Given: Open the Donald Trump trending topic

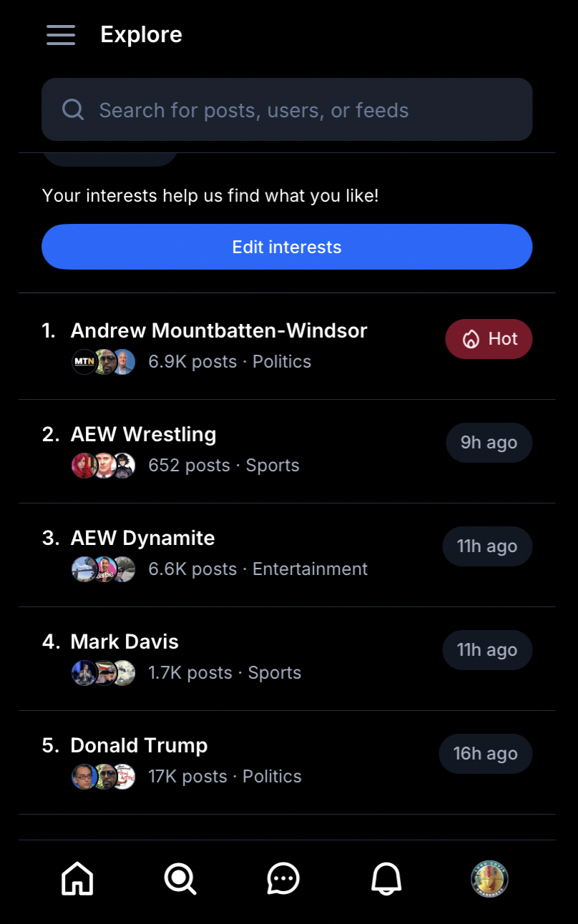Looking at the screenshot, I should 139,746.
